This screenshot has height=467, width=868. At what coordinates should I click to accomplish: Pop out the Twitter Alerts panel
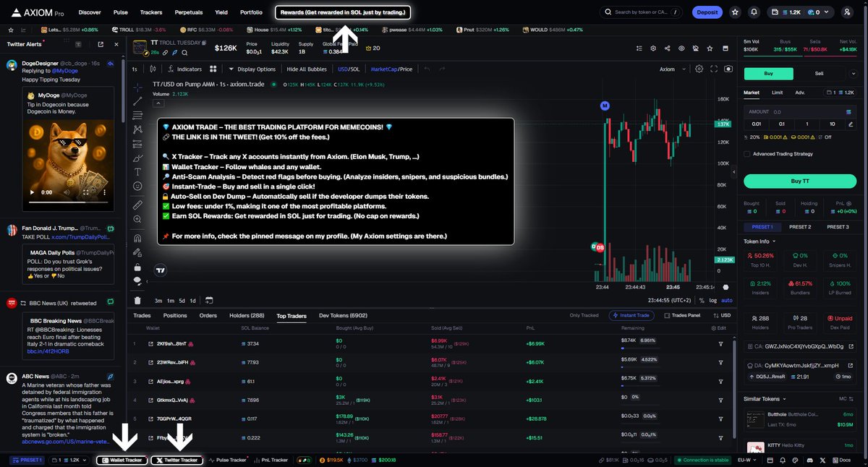(x=101, y=44)
